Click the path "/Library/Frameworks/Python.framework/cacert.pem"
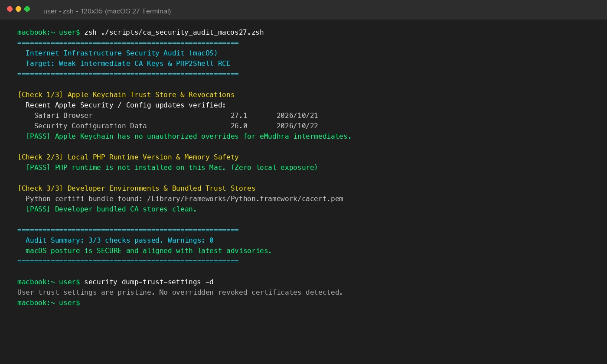 click(245, 199)
